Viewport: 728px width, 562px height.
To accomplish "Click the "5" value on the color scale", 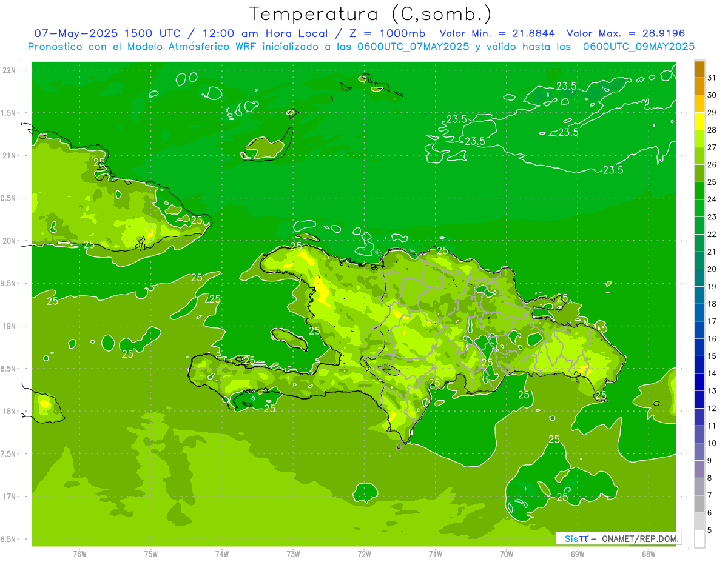I will point(710,530).
